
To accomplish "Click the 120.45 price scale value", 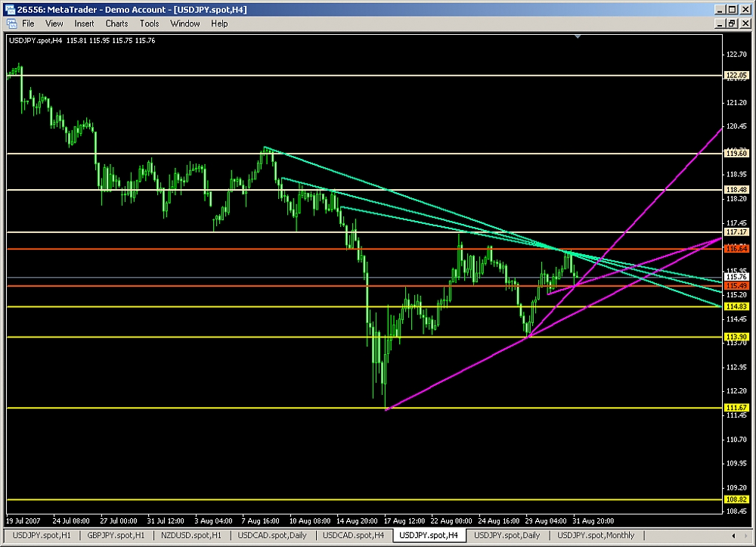I will (736, 126).
